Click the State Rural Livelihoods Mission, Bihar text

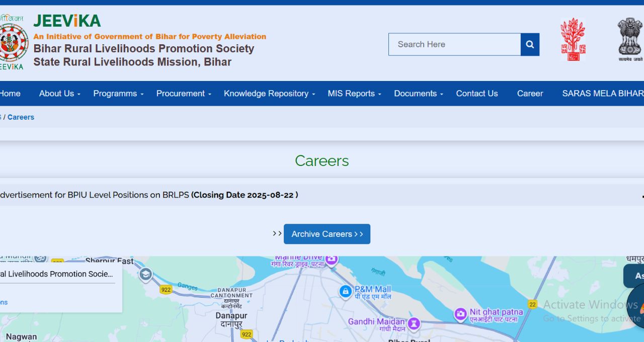pos(132,62)
